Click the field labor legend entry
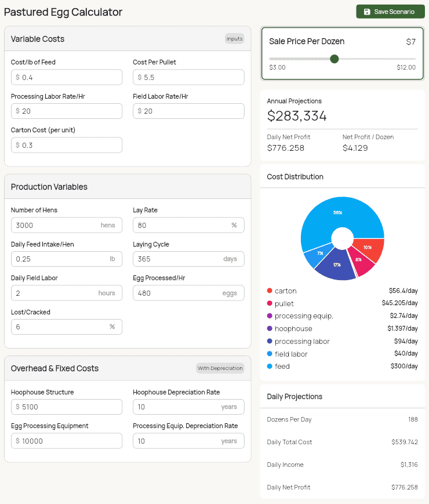The width and height of the screenshot is (429, 504). click(291, 354)
